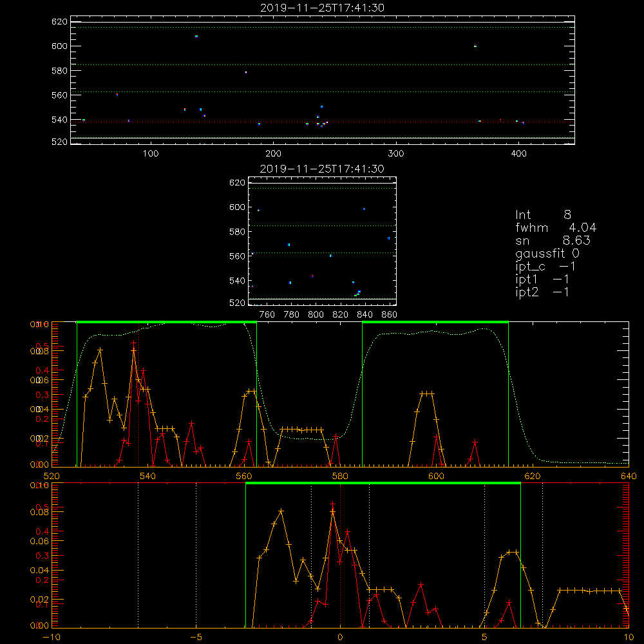Click x-axis label 580 on profile plot
The image size is (644, 644).
coord(340,477)
